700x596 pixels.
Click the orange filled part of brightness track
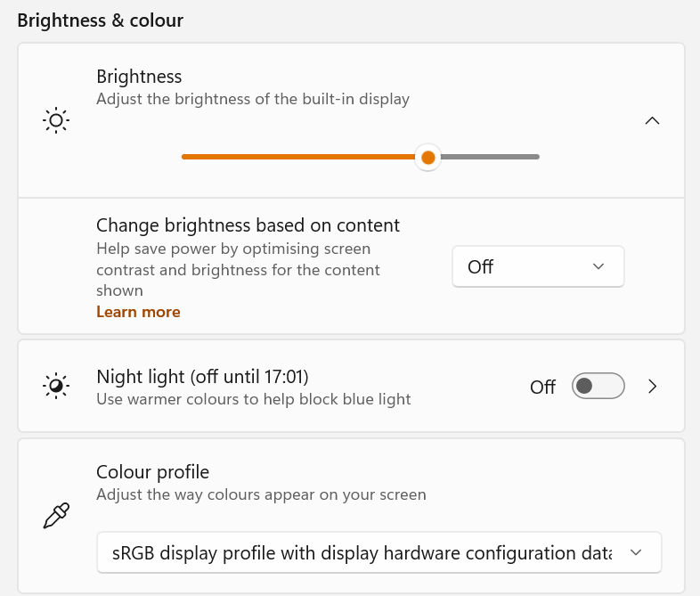(x=294, y=157)
